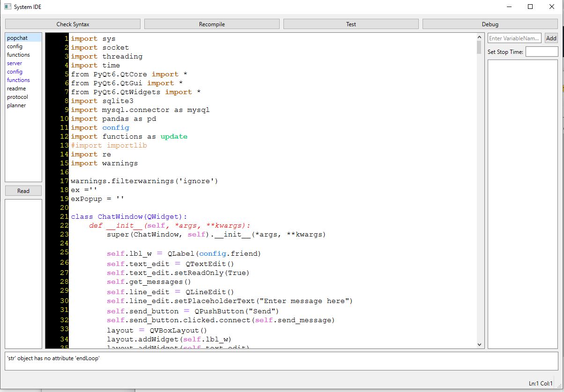Select the black config file entry
The width and height of the screenshot is (564, 392).
tap(23, 46)
